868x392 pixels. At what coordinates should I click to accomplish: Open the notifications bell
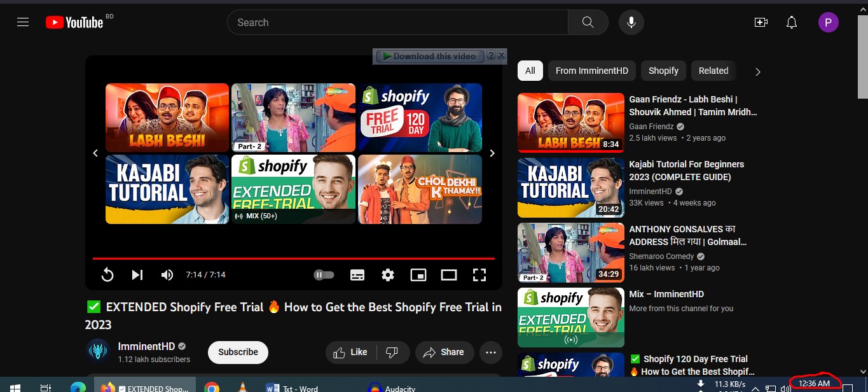coord(792,22)
